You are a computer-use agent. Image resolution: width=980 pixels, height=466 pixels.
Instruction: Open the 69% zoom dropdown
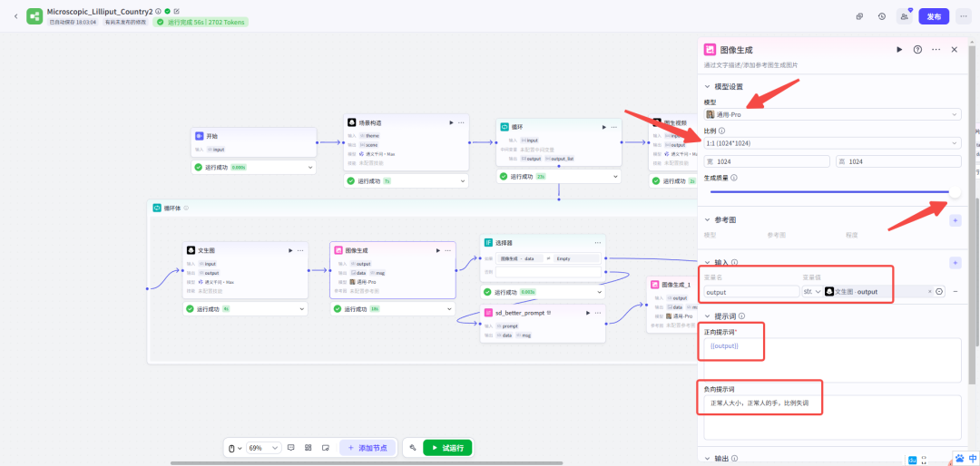[264, 448]
